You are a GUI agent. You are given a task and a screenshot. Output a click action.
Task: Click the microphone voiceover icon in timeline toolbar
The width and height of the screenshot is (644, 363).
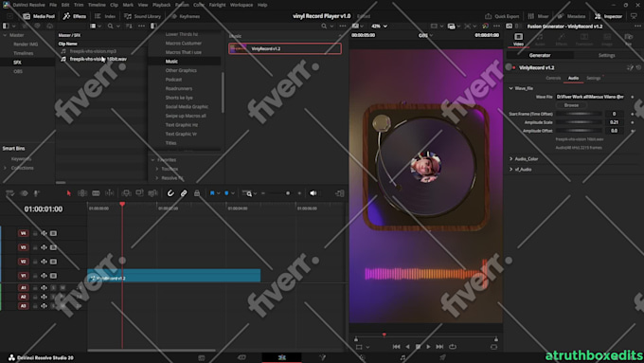pos(36,193)
